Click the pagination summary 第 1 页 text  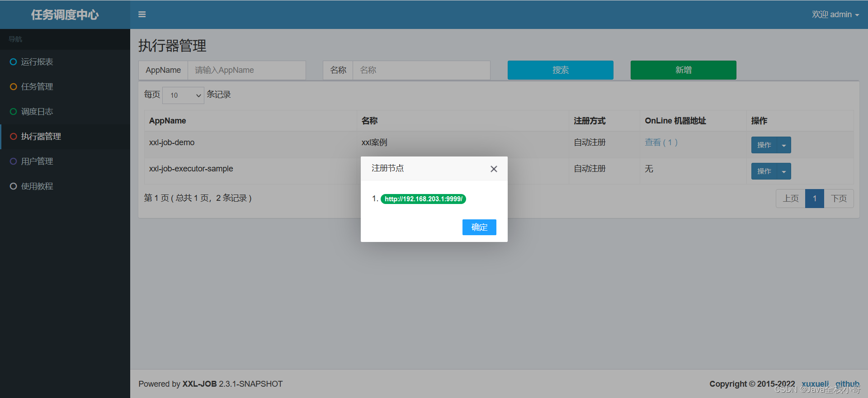[198, 198]
